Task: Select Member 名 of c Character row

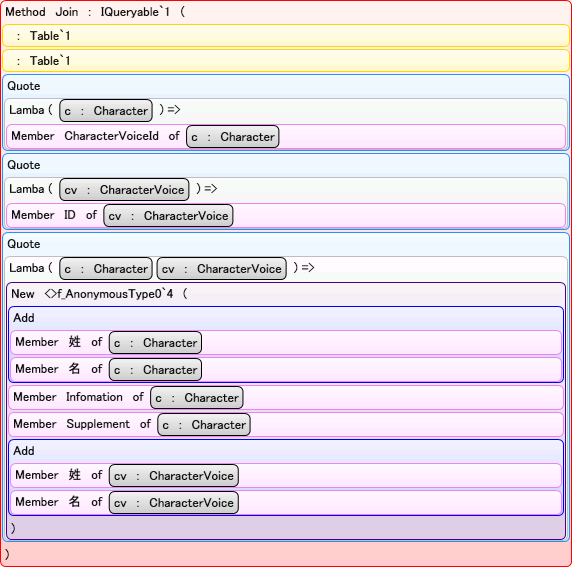Action: [x=286, y=370]
